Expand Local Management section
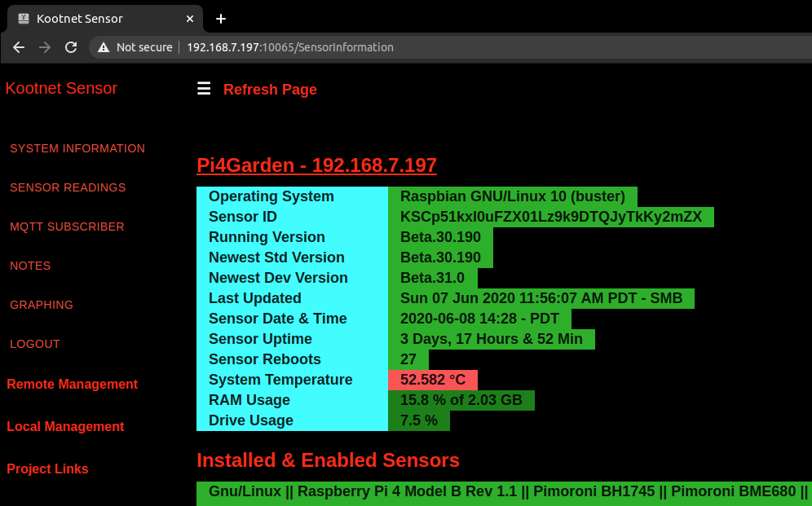 pos(65,427)
